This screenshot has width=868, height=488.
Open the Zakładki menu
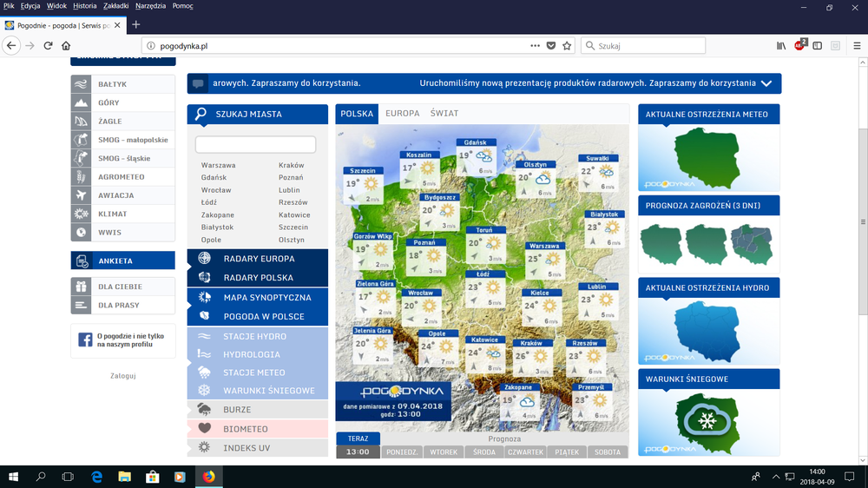tap(115, 6)
